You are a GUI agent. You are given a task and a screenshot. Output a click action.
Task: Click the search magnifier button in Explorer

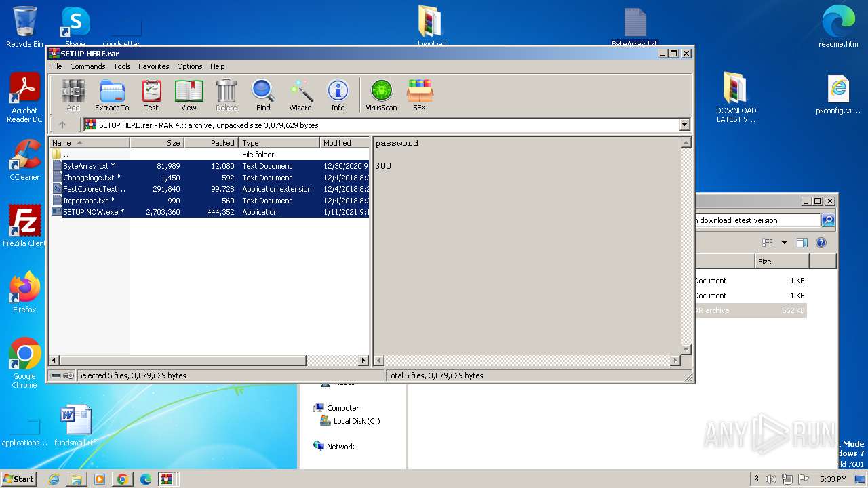click(x=828, y=220)
